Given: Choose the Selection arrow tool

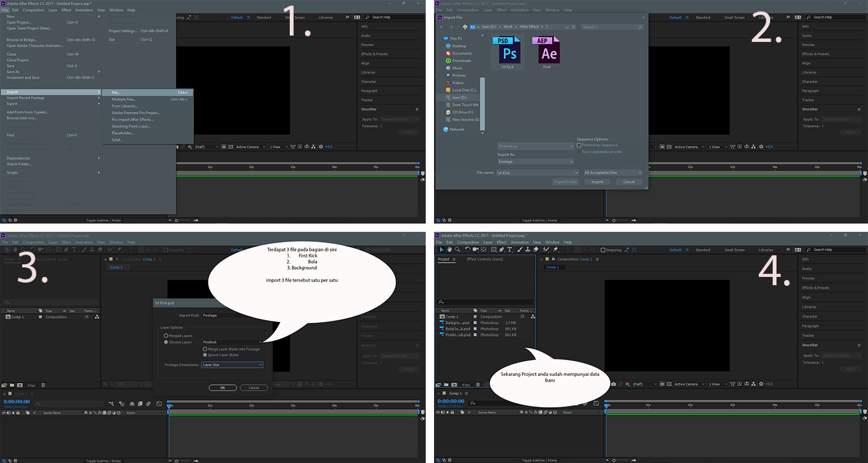Looking at the screenshot, I should click(x=442, y=250).
